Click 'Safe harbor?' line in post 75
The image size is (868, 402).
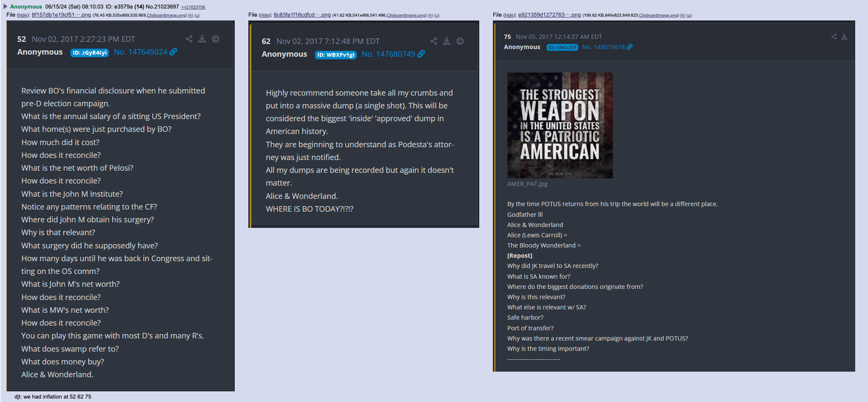click(525, 318)
